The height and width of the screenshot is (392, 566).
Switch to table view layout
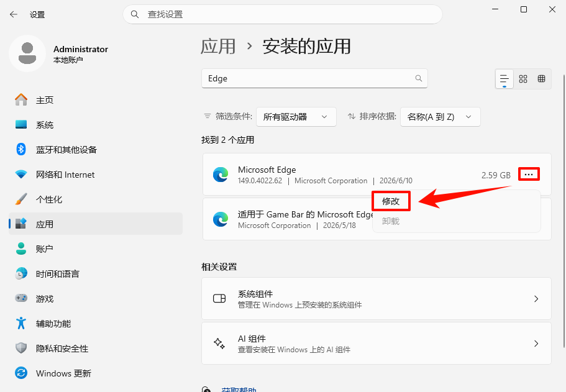point(541,79)
